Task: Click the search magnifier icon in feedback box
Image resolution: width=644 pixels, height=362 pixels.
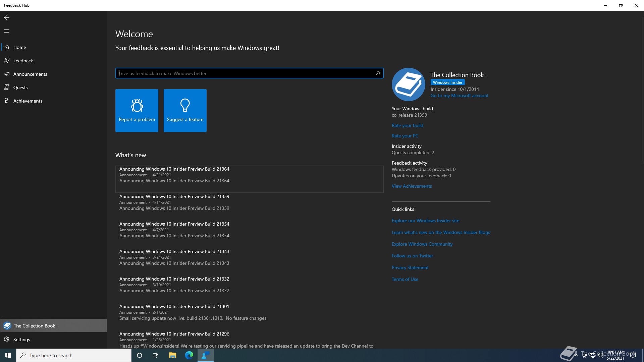Action: pyautogui.click(x=378, y=73)
